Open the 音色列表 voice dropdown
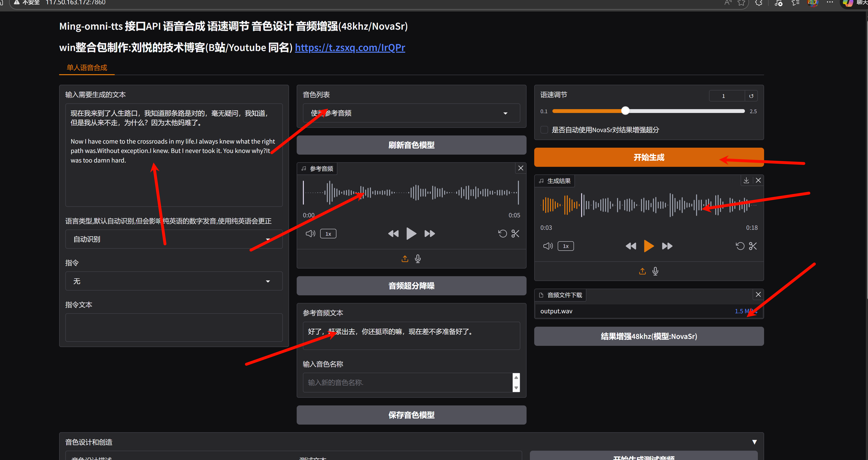 411,113
